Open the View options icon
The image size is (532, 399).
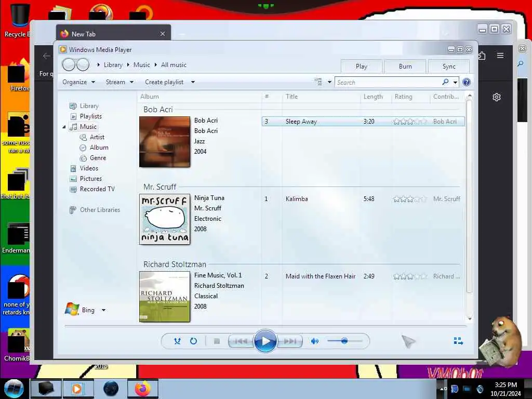(318, 82)
